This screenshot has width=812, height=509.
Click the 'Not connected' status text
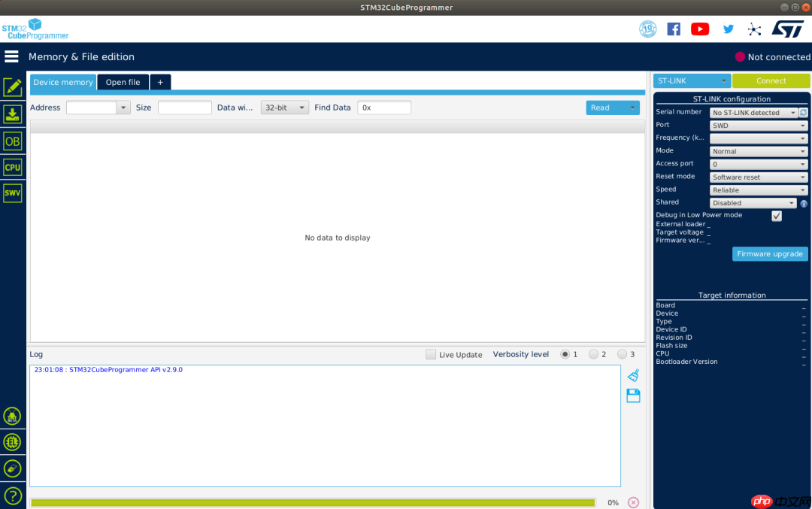click(779, 57)
